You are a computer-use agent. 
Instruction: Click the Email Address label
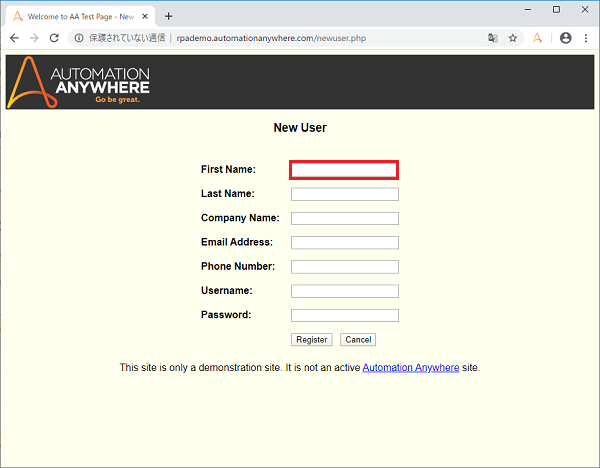(x=236, y=242)
